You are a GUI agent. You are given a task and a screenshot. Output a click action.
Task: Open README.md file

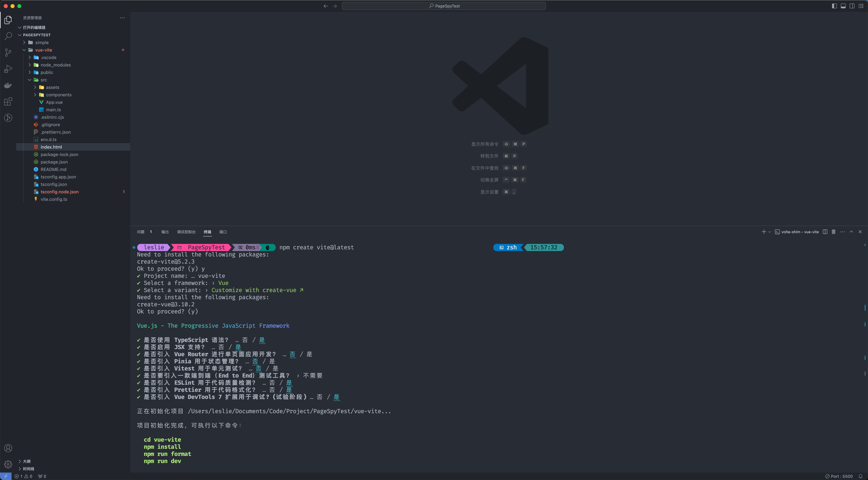73,169
